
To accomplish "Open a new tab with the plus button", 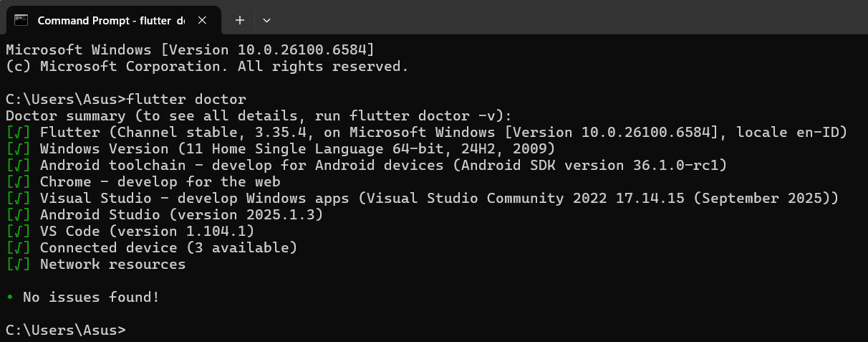I will click(240, 20).
